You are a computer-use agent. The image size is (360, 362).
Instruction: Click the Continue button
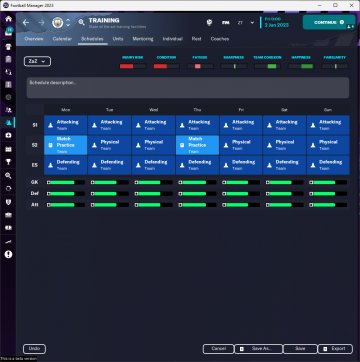[x=329, y=22]
